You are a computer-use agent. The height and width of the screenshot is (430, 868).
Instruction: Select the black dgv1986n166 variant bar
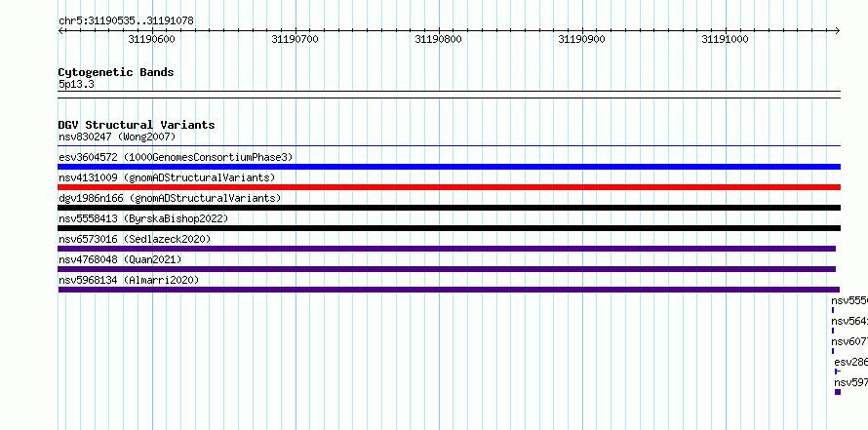450,208
